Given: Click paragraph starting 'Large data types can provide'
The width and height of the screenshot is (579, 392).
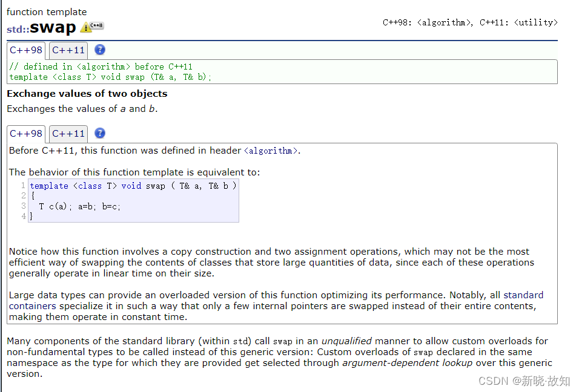Looking at the screenshot, I should point(276,306).
